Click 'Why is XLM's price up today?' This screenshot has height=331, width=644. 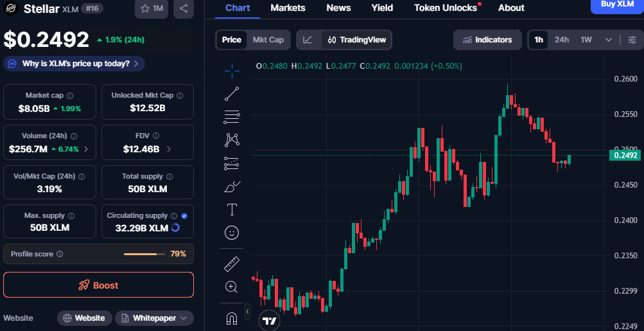(x=74, y=64)
